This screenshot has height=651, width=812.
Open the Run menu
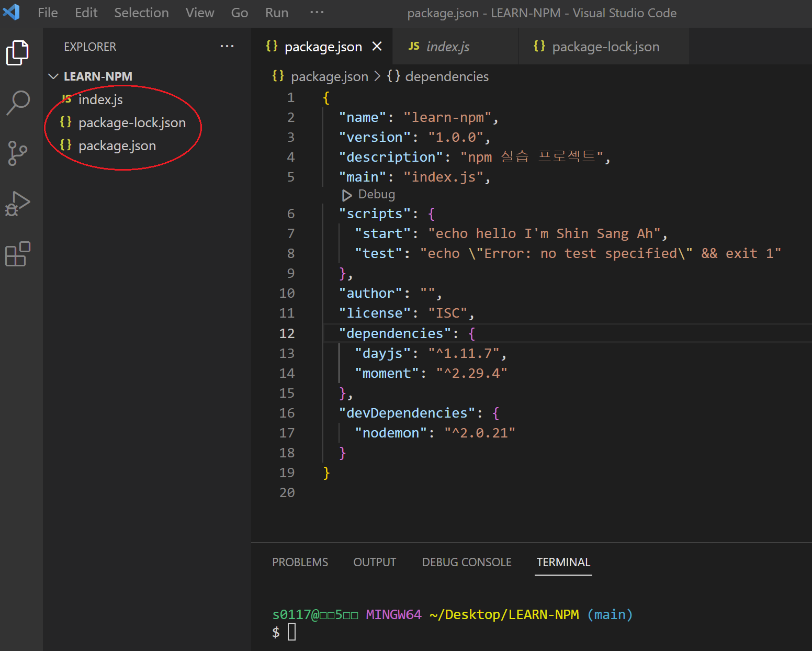(277, 13)
